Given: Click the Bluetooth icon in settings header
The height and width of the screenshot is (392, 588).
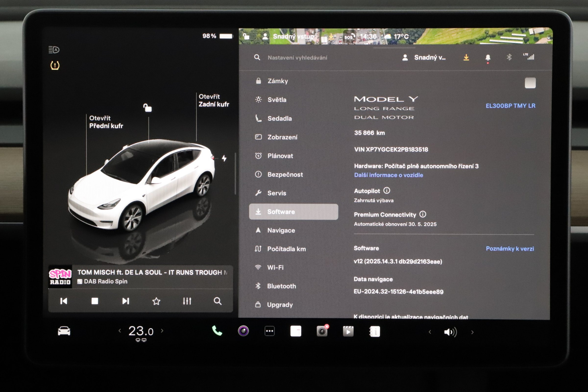Looking at the screenshot, I should (x=509, y=57).
